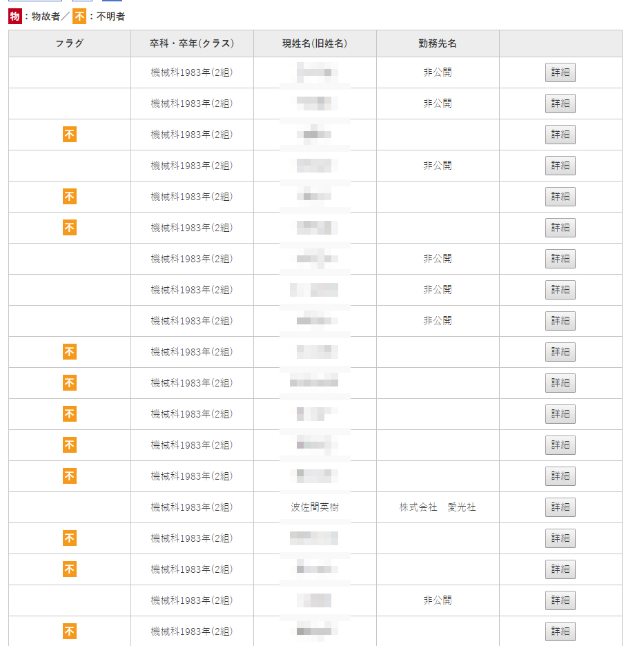The width and height of the screenshot is (644, 646).
Task: Click the 株式会社 愛光社 workplace cell
Action: point(438,507)
